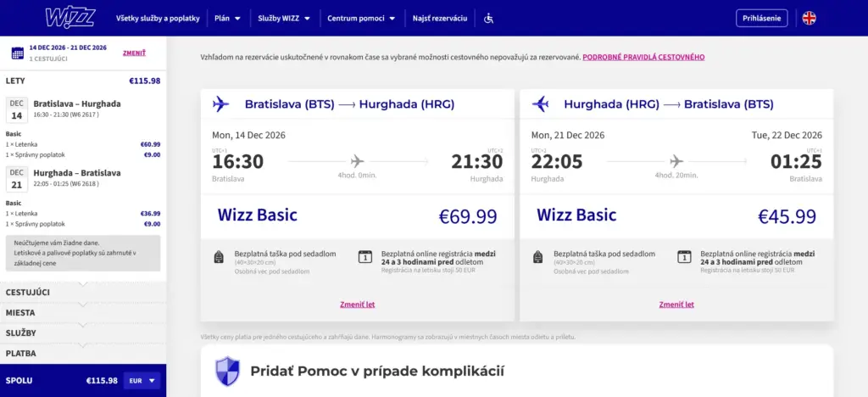Click the Wizz Air logo
The width and height of the screenshot is (868, 397).
(x=70, y=18)
